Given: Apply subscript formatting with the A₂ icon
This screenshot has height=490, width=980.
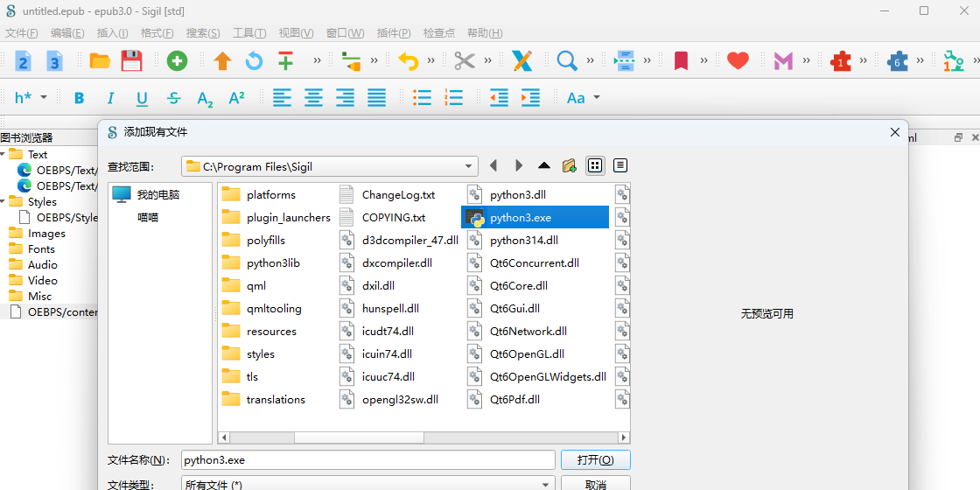Looking at the screenshot, I should click(205, 98).
